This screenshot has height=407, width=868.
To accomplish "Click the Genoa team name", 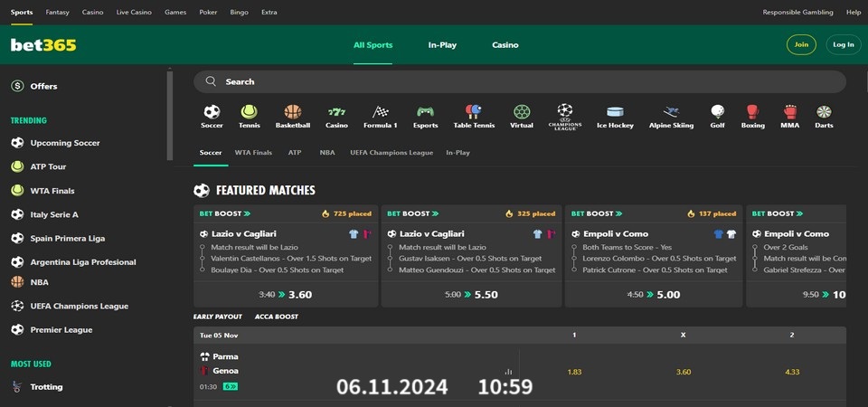I will (225, 371).
